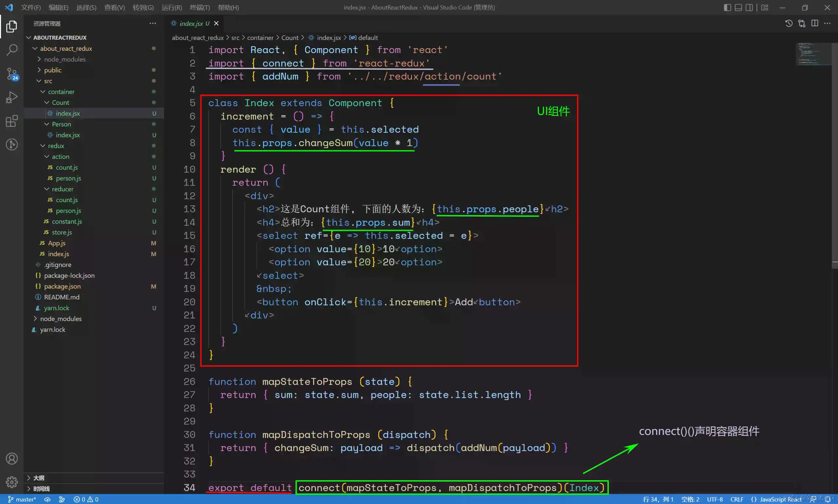Click breadcrumb item 'about_react_redux'
The height and width of the screenshot is (504, 838).
click(197, 38)
